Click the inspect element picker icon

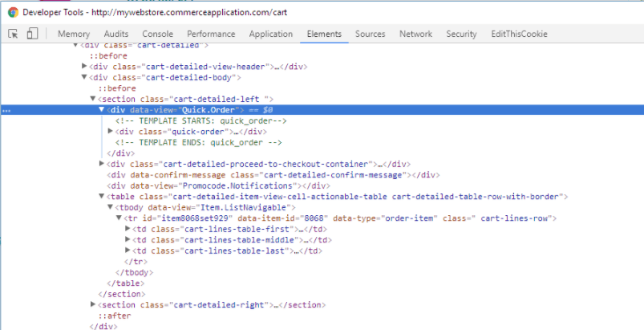pos(14,34)
